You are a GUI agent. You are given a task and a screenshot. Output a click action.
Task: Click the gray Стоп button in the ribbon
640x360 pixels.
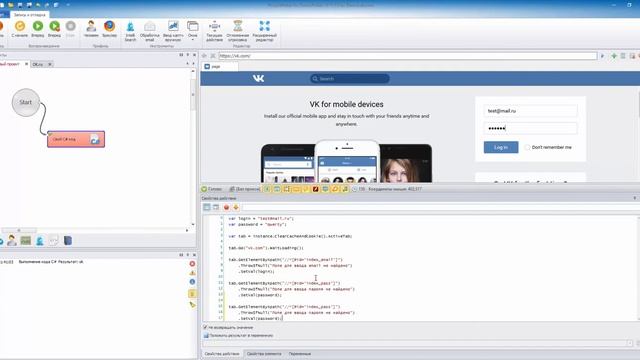tap(71, 29)
